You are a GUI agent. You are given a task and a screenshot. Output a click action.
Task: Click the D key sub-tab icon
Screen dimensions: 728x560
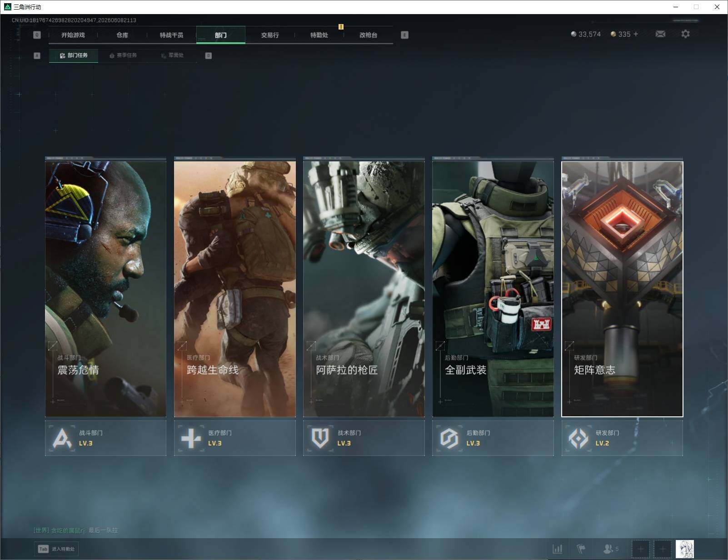(x=209, y=55)
